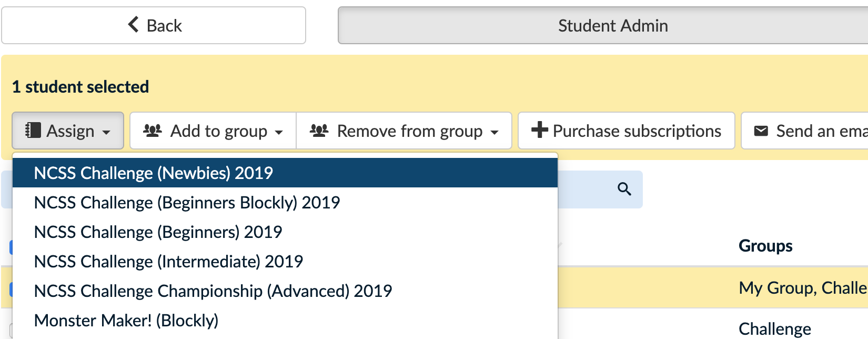Click the envelope icon for Send an email
Screen dimensions: 868x339
(761, 131)
